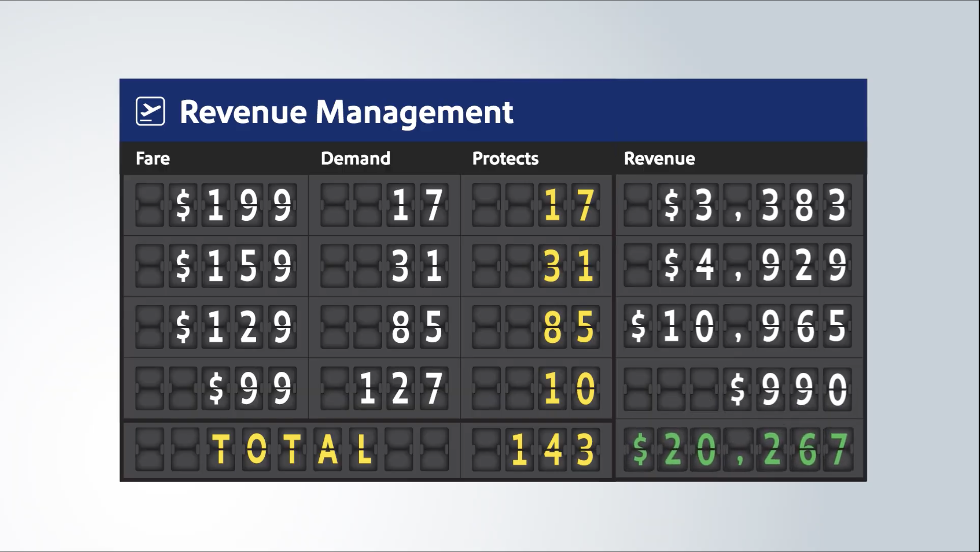Select the $199 fare value
Viewport: 980px width, 552px height.
click(x=232, y=205)
